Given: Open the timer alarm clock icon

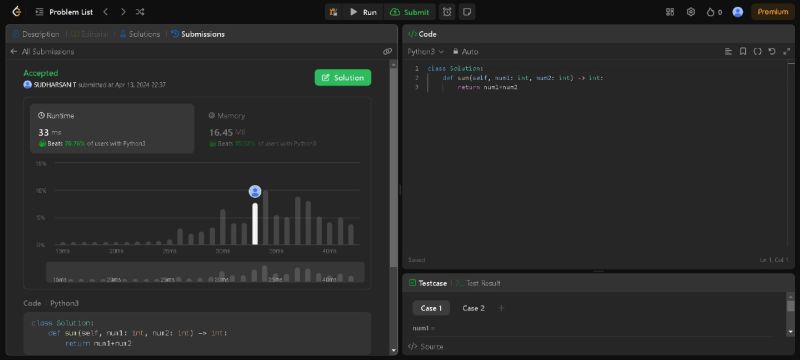Looking at the screenshot, I should click(x=447, y=12).
